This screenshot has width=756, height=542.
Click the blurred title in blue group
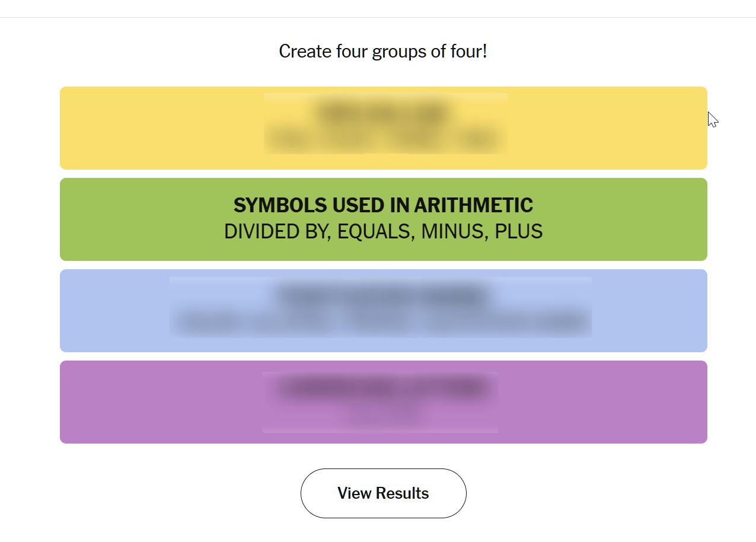pyautogui.click(x=383, y=295)
